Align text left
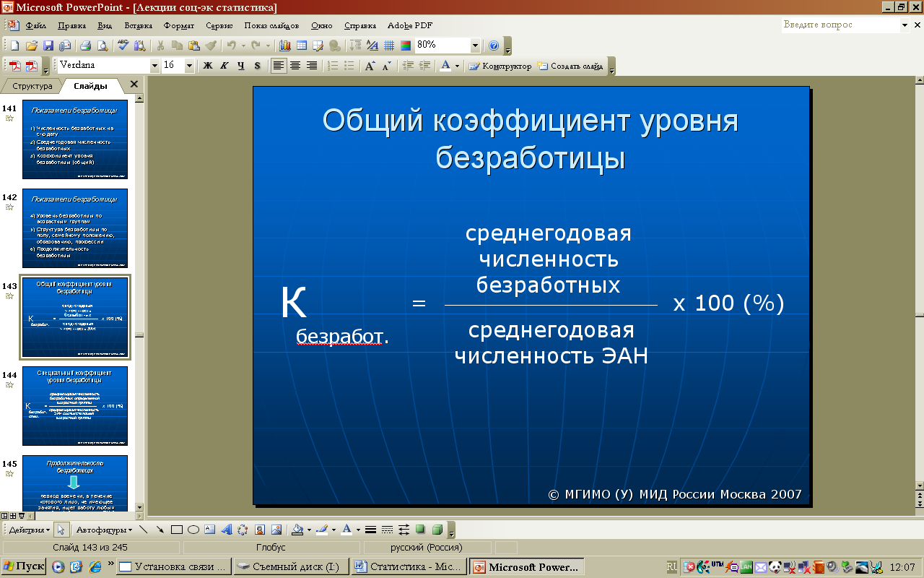 278,66
